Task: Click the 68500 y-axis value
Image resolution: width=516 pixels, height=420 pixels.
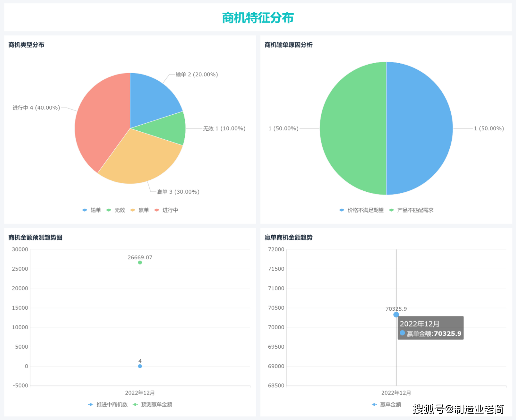Action: 276,385
